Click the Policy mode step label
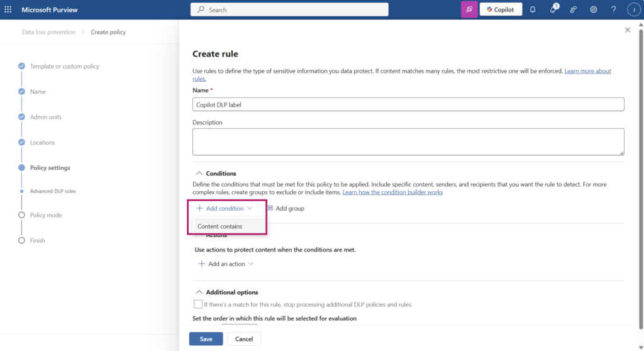Viewport: 644px width, 351px height. 46,215
